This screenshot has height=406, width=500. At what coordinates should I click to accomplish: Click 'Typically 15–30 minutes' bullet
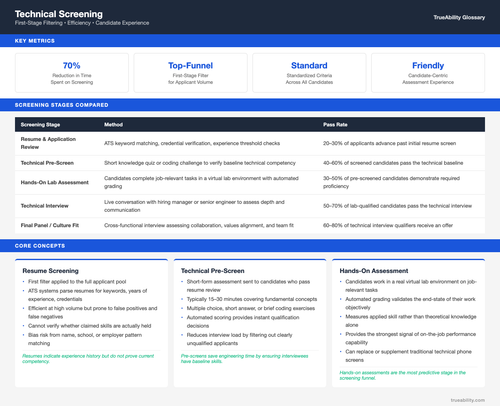pos(252,299)
